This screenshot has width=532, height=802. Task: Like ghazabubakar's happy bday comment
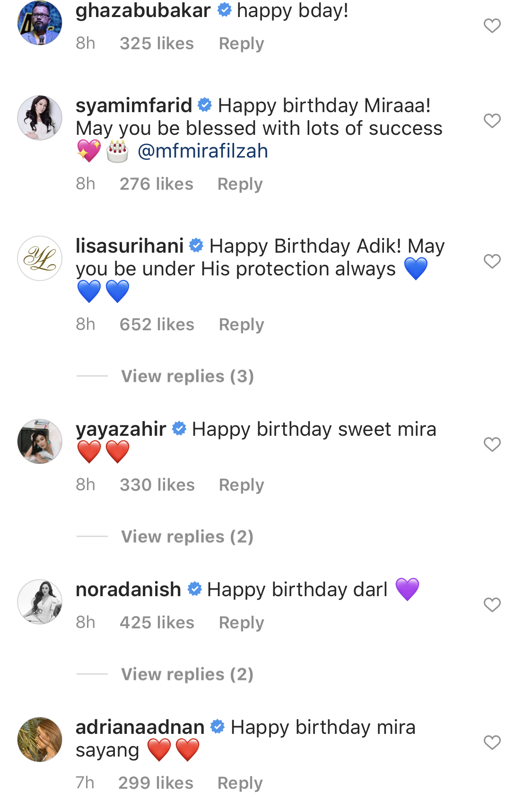coord(492,26)
